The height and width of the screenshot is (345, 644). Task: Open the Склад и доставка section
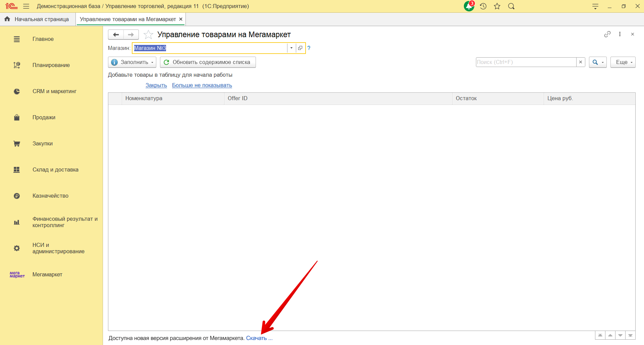(55, 170)
